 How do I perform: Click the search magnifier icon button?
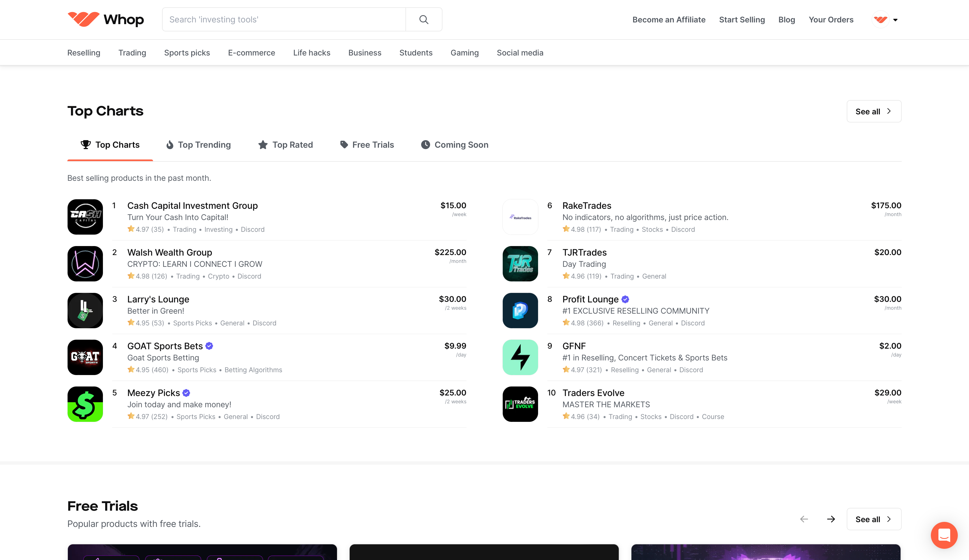tap(423, 20)
